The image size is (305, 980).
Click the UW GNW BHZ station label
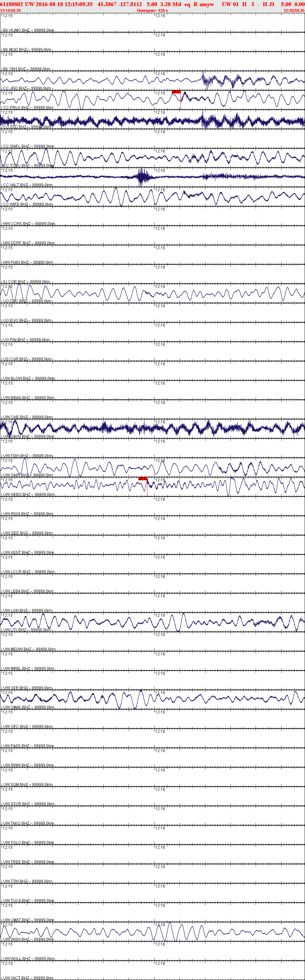click(28, 475)
